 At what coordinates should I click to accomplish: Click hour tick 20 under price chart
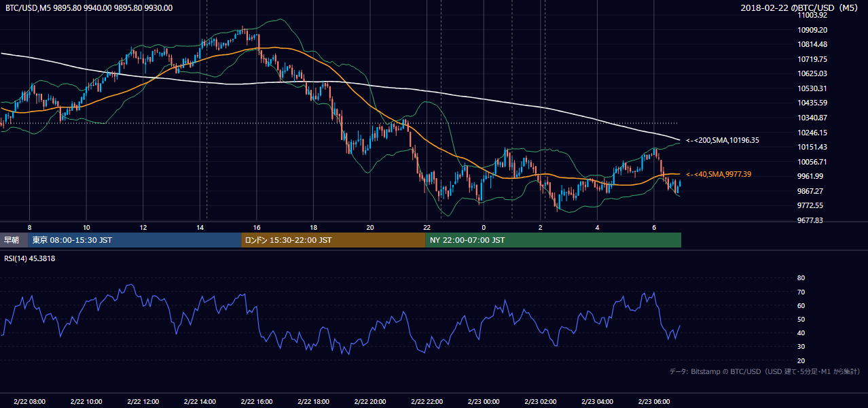370,227
